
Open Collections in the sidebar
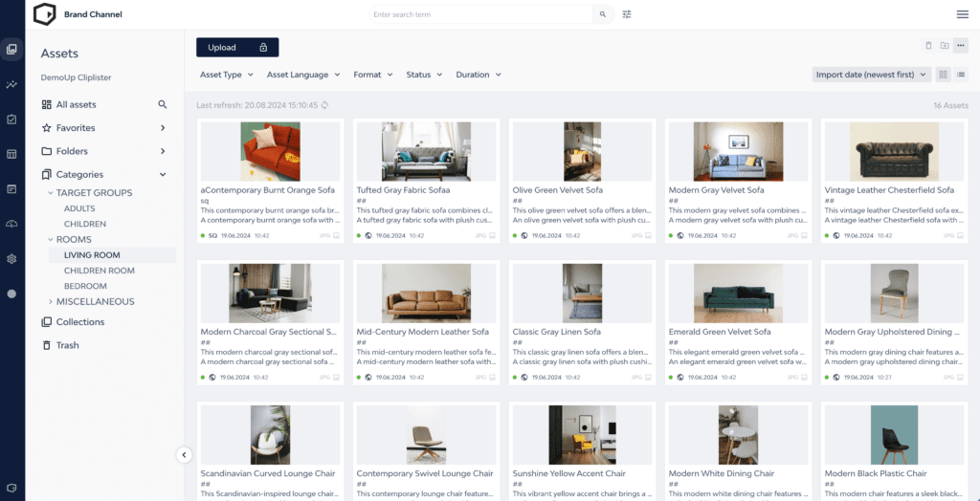click(80, 322)
